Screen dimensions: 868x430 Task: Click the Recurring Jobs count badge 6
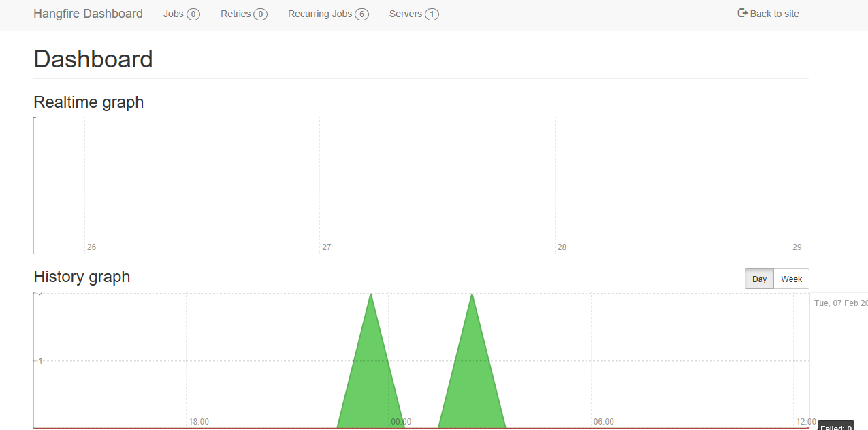(361, 14)
